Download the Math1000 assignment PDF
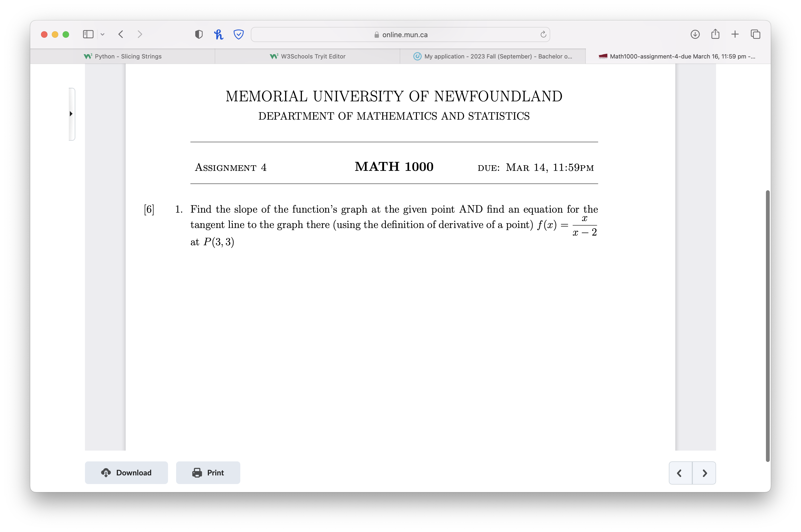 coord(126,473)
